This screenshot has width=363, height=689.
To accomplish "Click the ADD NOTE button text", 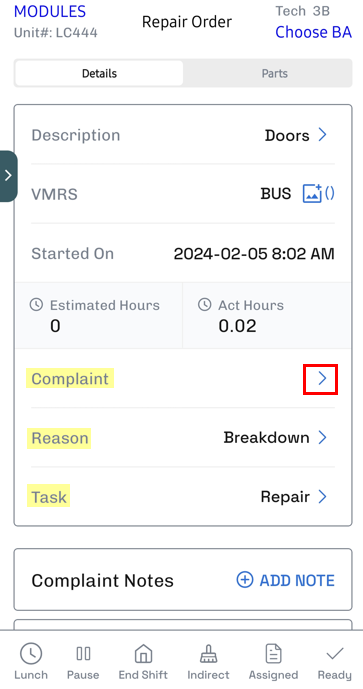I will pos(297,580).
